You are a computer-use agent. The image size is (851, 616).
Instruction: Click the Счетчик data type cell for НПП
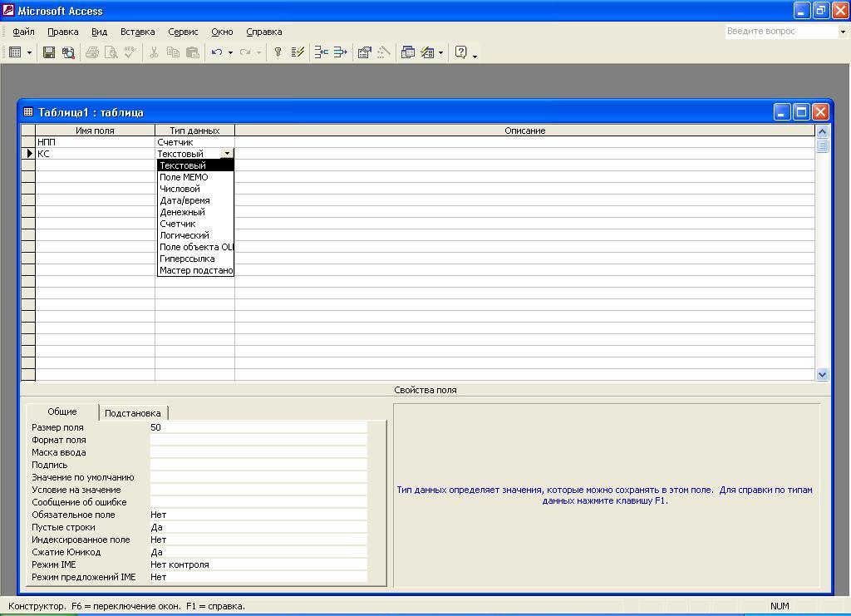[194, 142]
